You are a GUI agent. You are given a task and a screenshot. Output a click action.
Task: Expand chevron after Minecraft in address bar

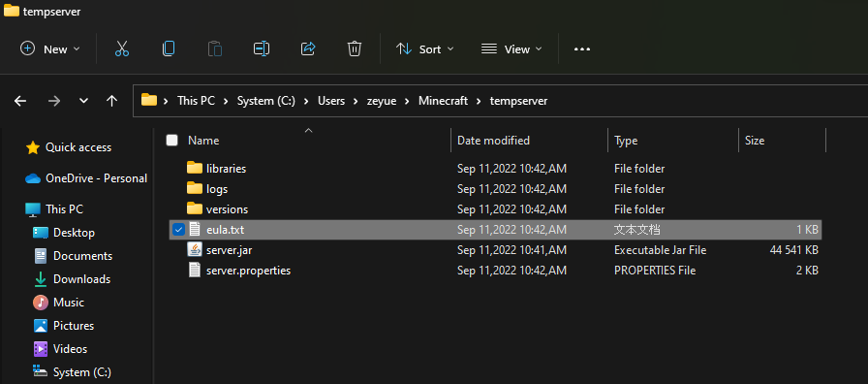479,101
